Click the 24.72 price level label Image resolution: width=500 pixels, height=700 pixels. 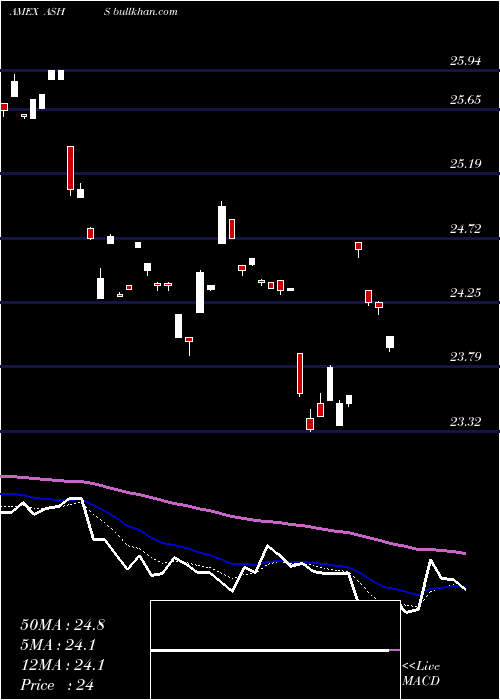(x=466, y=229)
